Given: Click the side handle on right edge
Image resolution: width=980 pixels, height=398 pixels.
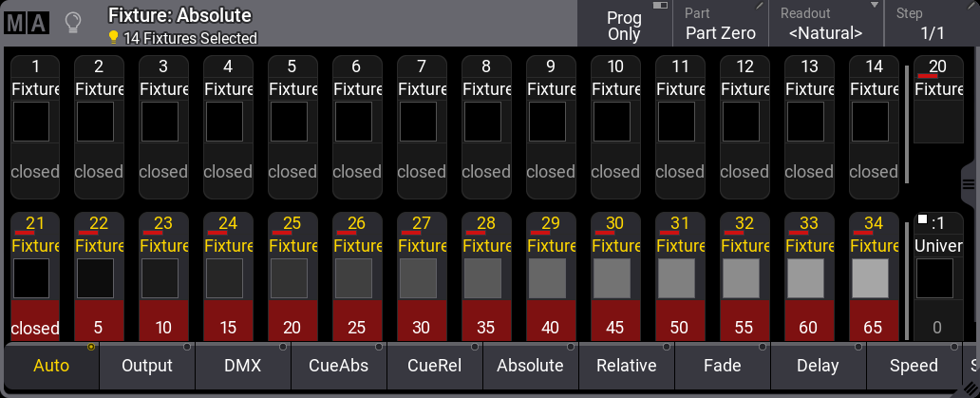Looking at the screenshot, I should click(x=970, y=180).
